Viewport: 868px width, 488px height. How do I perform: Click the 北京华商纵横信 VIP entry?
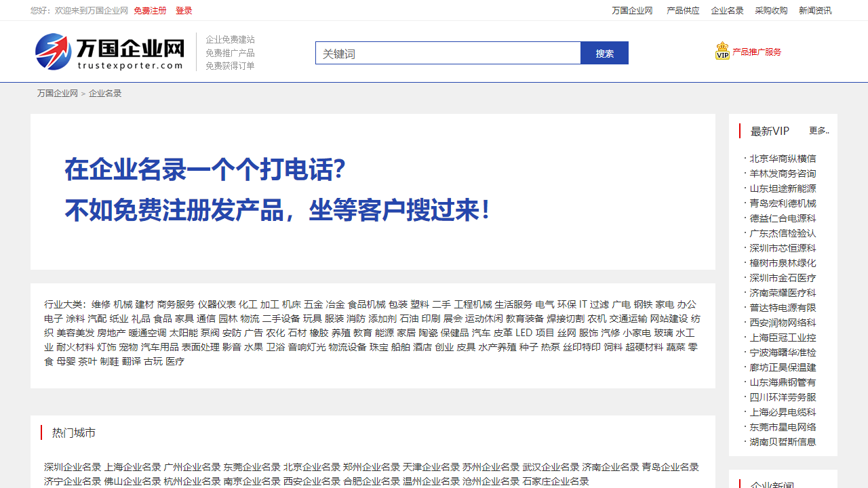tap(782, 158)
